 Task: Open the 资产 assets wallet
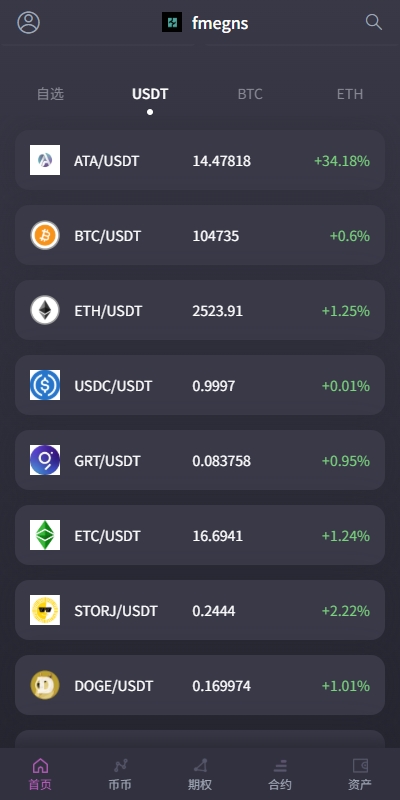click(x=360, y=774)
